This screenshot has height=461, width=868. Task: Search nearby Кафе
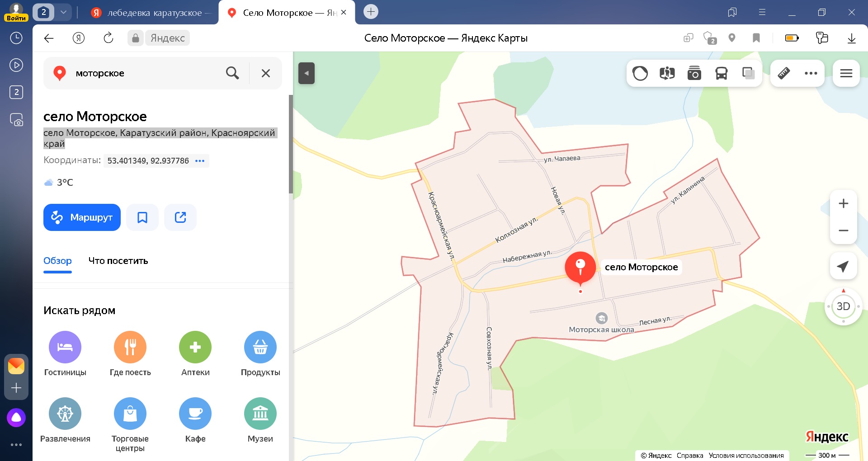(x=195, y=420)
